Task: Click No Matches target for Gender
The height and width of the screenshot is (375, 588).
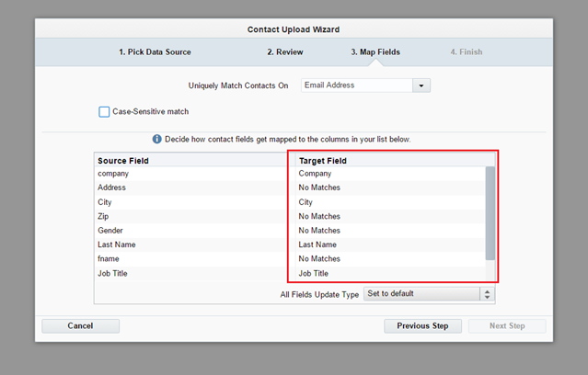Action: point(390,231)
